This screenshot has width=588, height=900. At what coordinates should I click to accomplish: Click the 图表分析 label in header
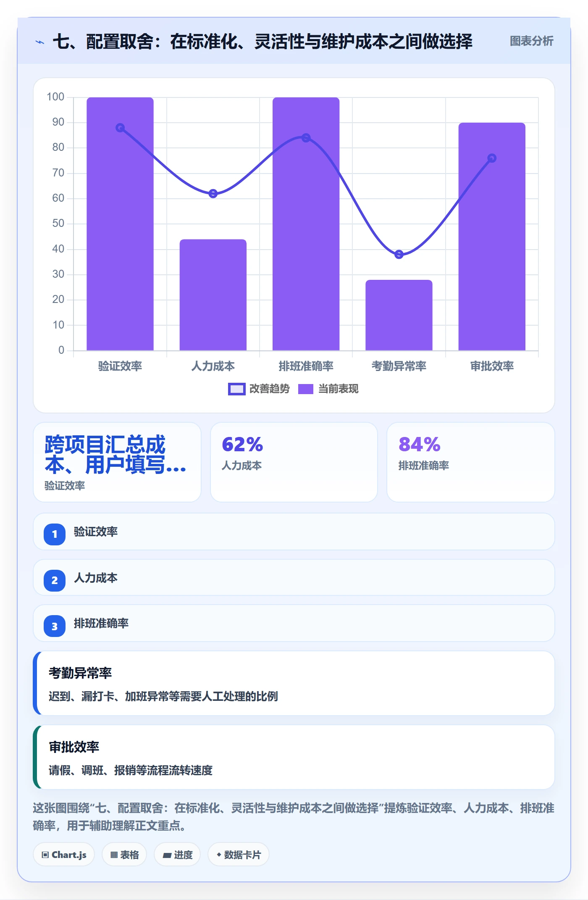click(531, 41)
